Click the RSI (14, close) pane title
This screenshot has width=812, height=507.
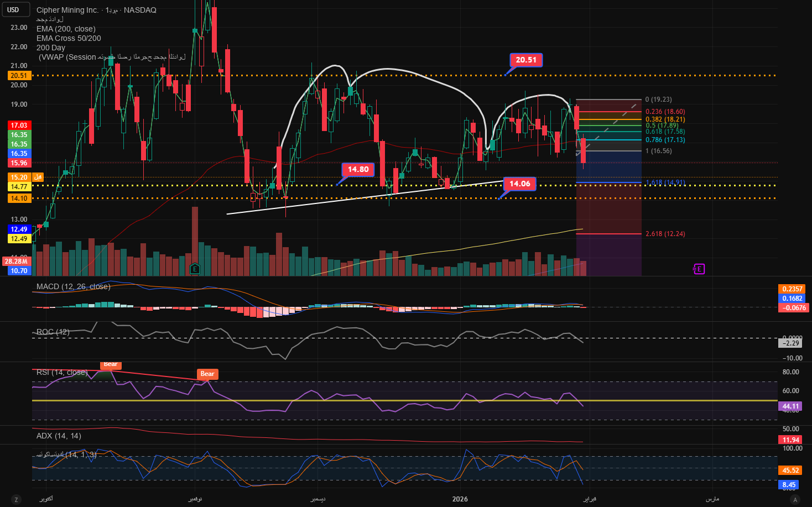click(61, 372)
